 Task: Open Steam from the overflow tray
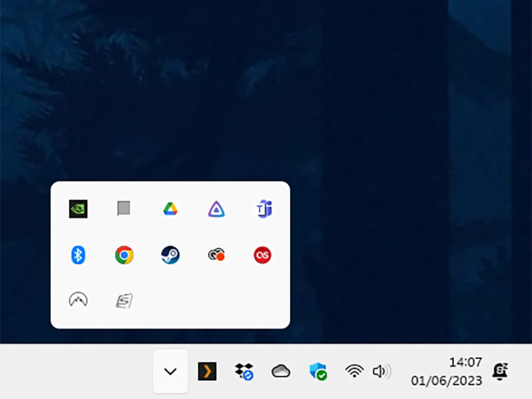coord(170,255)
